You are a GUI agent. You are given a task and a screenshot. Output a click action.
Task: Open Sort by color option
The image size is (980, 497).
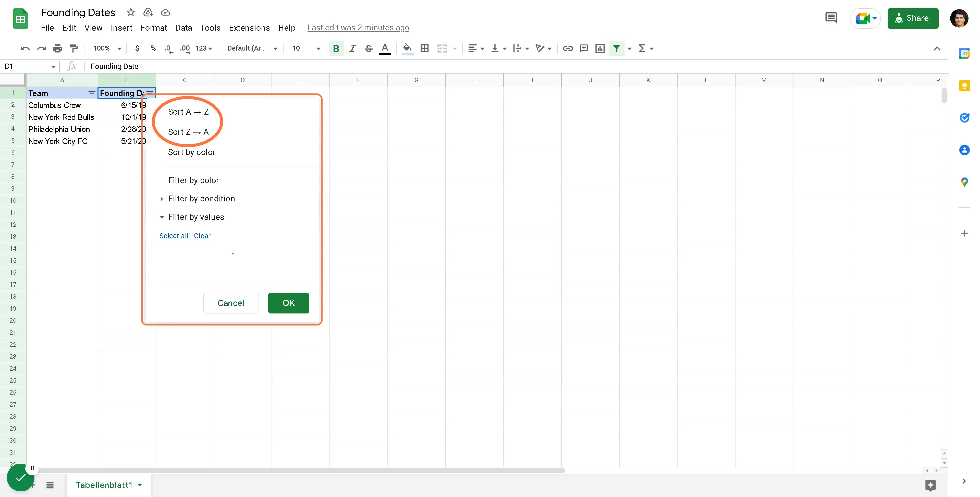[x=191, y=152]
